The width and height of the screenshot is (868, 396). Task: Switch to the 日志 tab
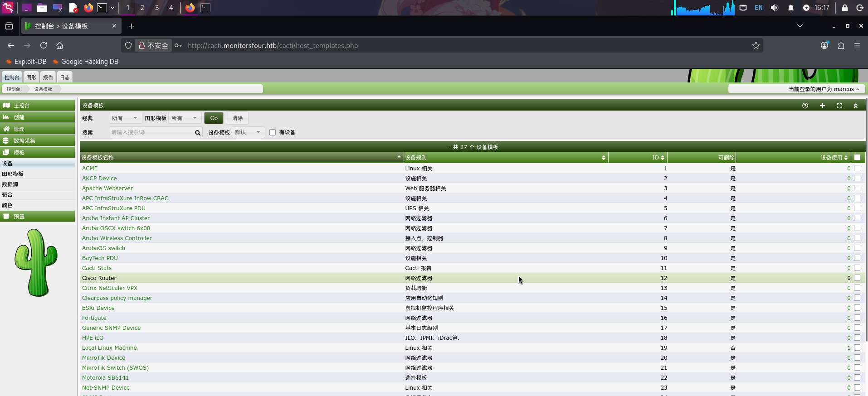65,77
